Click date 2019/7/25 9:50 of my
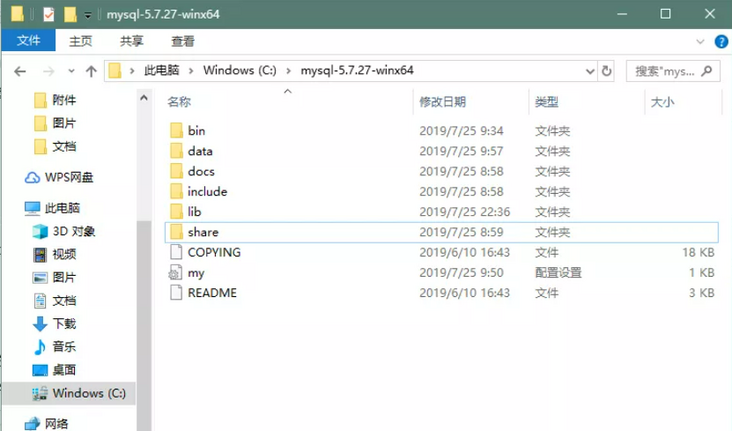Viewport: 732px width, 431px height. tap(461, 273)
